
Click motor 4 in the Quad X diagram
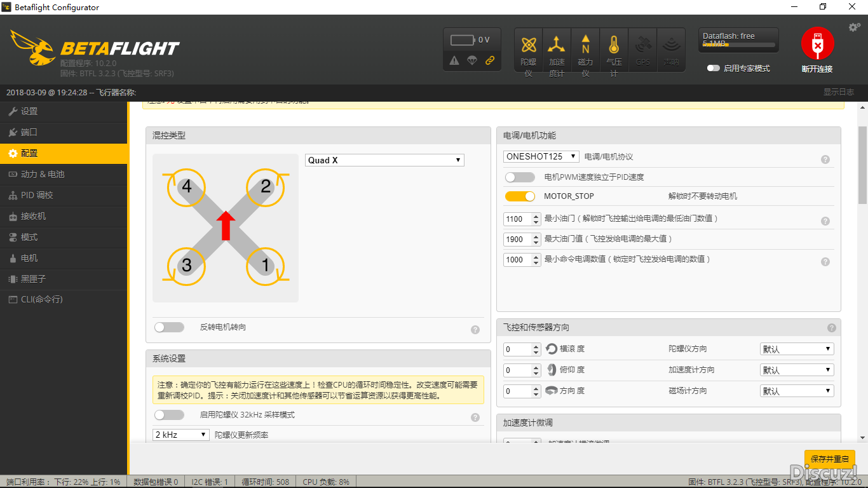click(186, 187)
